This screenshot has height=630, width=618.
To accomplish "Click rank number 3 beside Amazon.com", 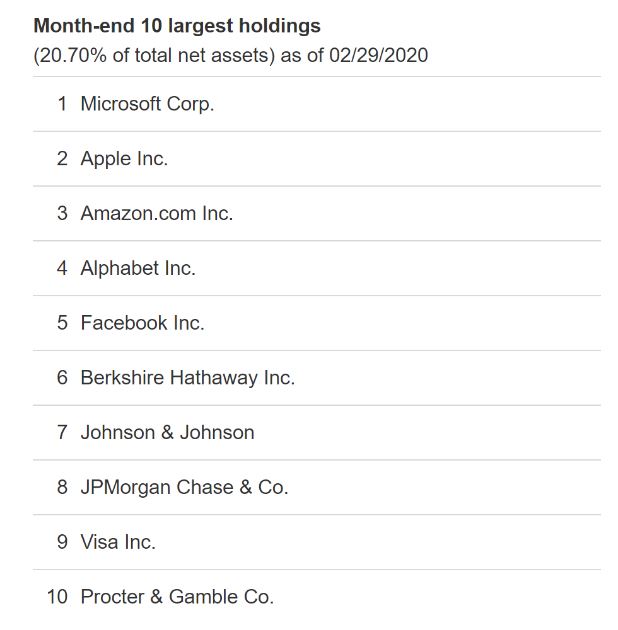I will [62, 214].
